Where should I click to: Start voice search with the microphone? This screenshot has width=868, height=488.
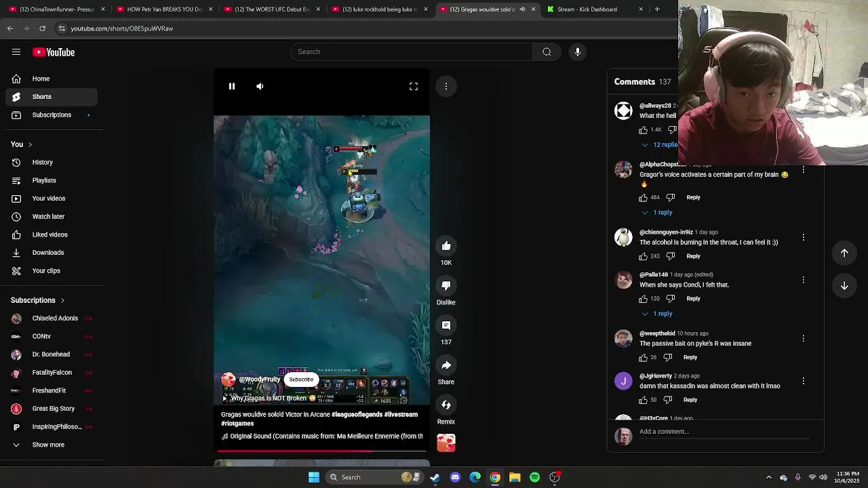(x=578, y=52)
